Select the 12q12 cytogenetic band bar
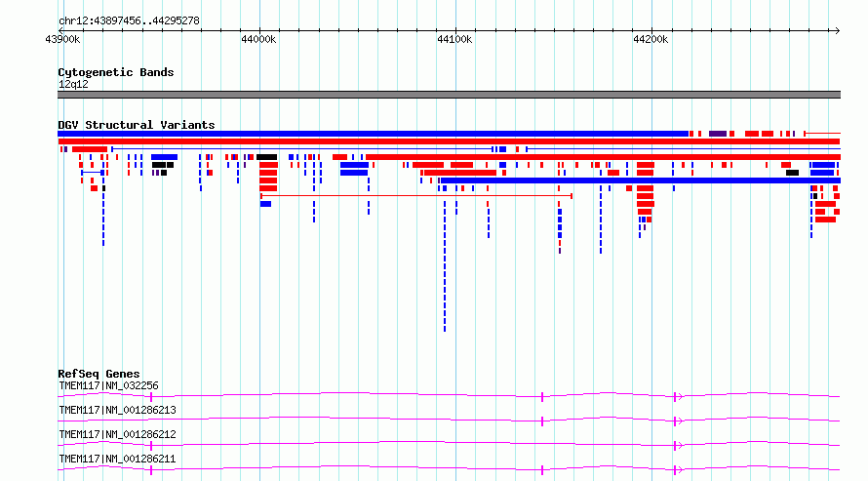The height and width of the screenshot is (481, 868). (x=449, y=95)
